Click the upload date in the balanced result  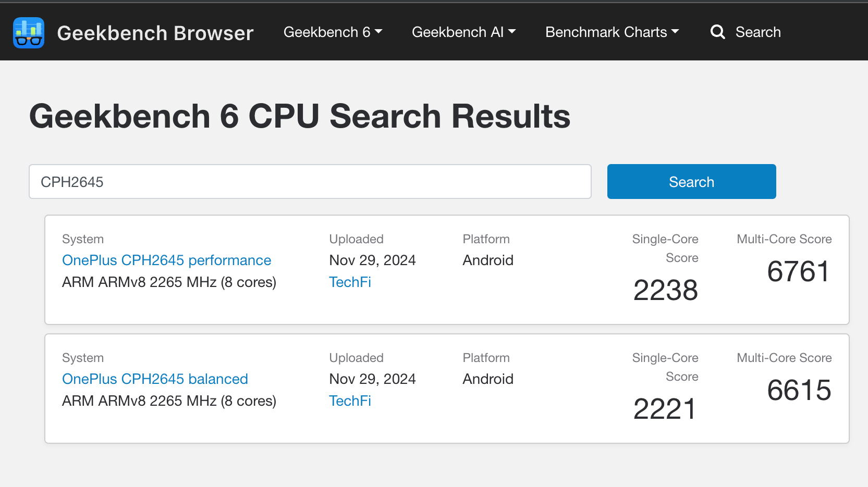point(372,379)
